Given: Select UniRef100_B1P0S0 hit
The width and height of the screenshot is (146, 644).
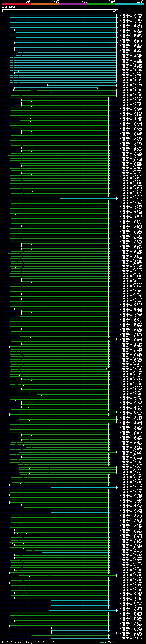Looking at the screenshot, I should click(x=131, y=50).
